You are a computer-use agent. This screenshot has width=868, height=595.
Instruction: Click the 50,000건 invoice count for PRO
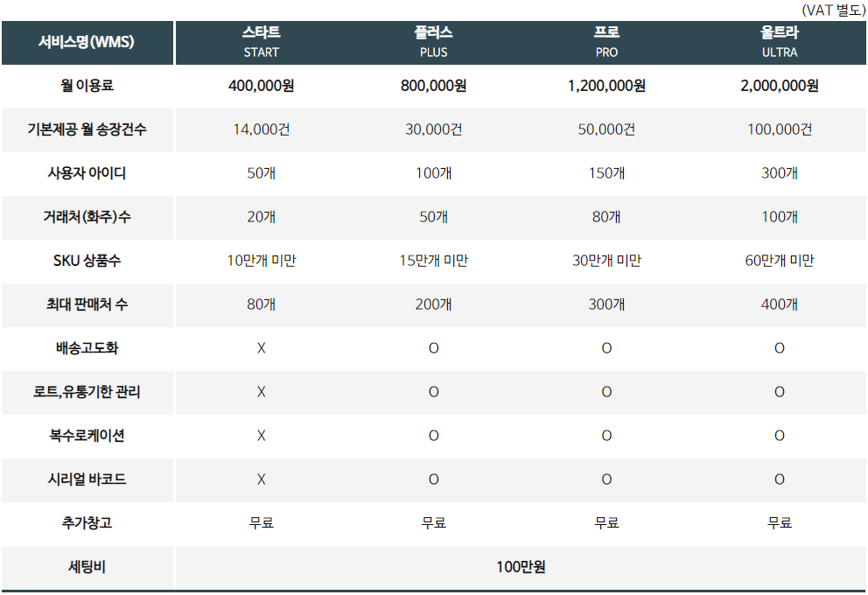pyautogui.click(x=606, y=129)
